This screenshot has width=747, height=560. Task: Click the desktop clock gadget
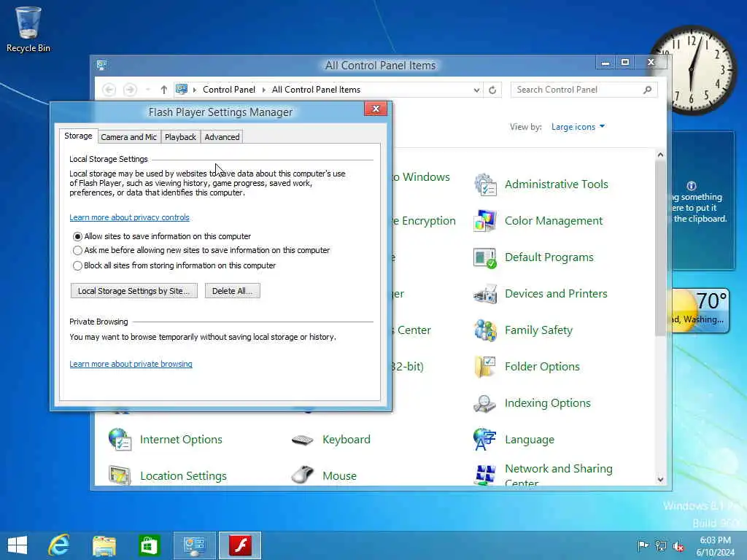pos(692,71)
